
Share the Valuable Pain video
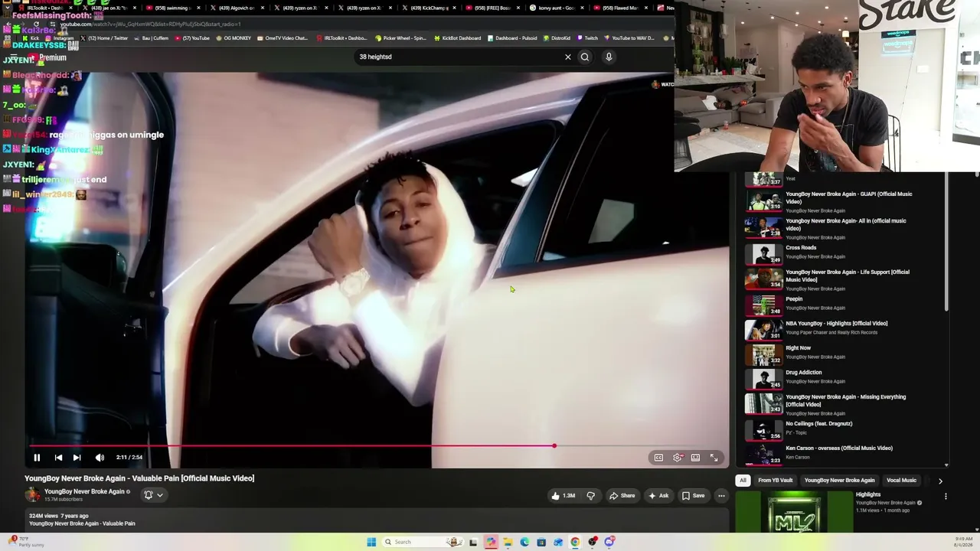(622, 496)
